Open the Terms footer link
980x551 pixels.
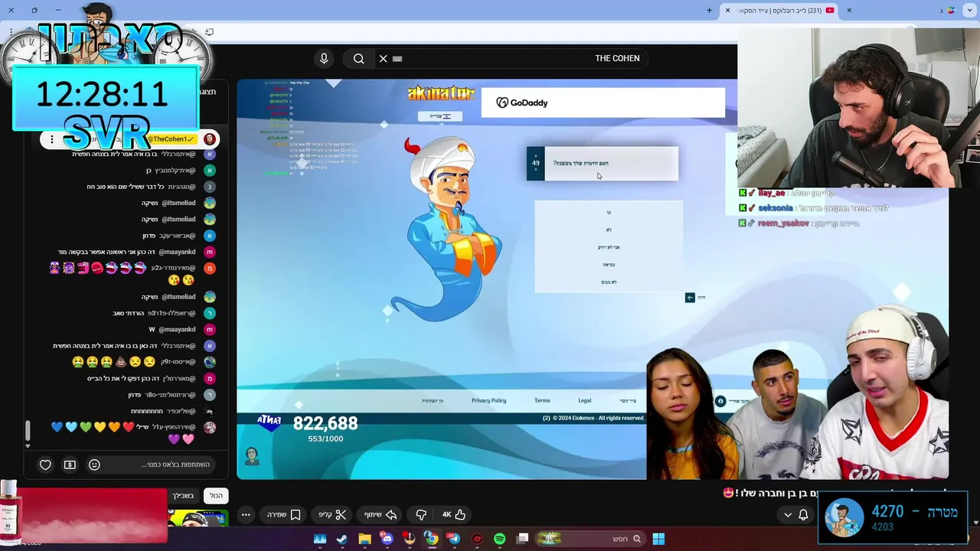coord(542,400)
